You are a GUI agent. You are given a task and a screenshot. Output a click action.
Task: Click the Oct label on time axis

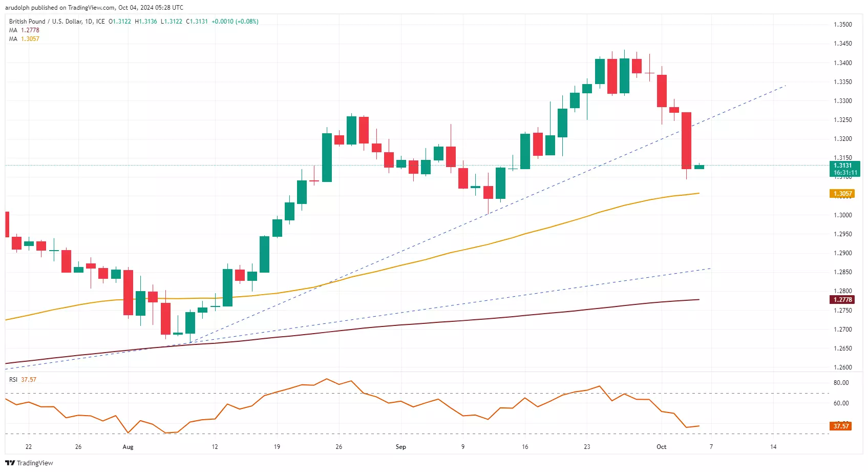[662, 447]
